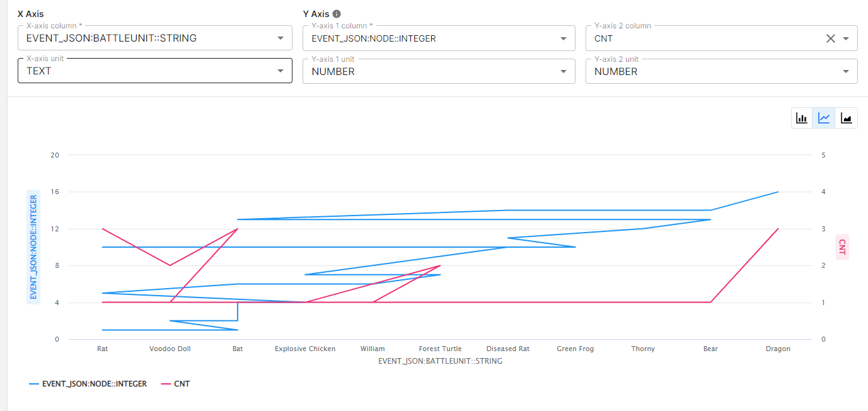Click the x-axis title below the chart
This screenshot has width=868, height=411.
440,361
